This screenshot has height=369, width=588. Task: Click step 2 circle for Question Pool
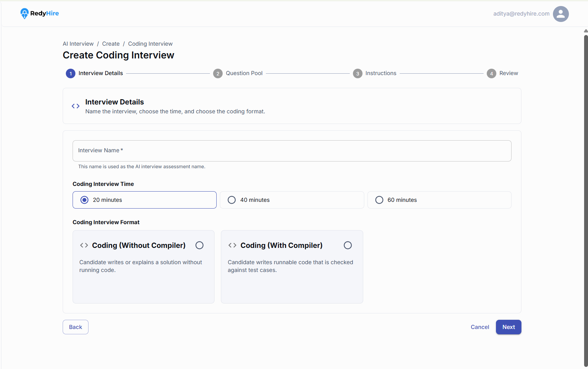218,73
